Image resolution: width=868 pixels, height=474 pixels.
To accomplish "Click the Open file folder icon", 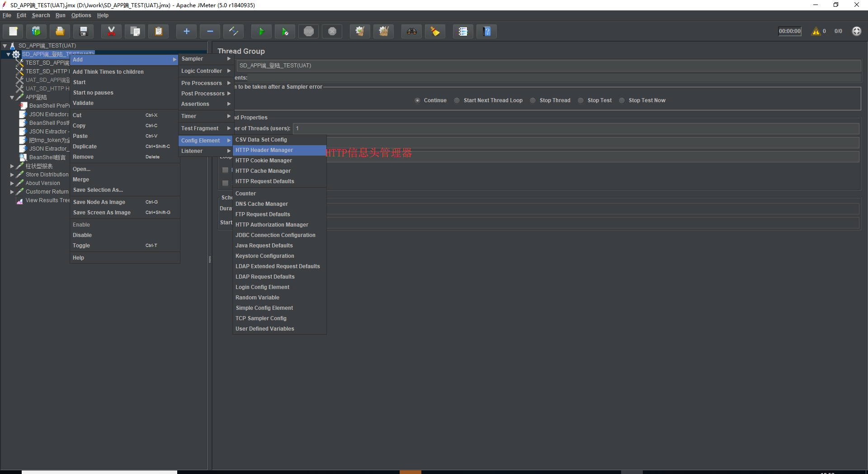I will click(x=60, y=31).
